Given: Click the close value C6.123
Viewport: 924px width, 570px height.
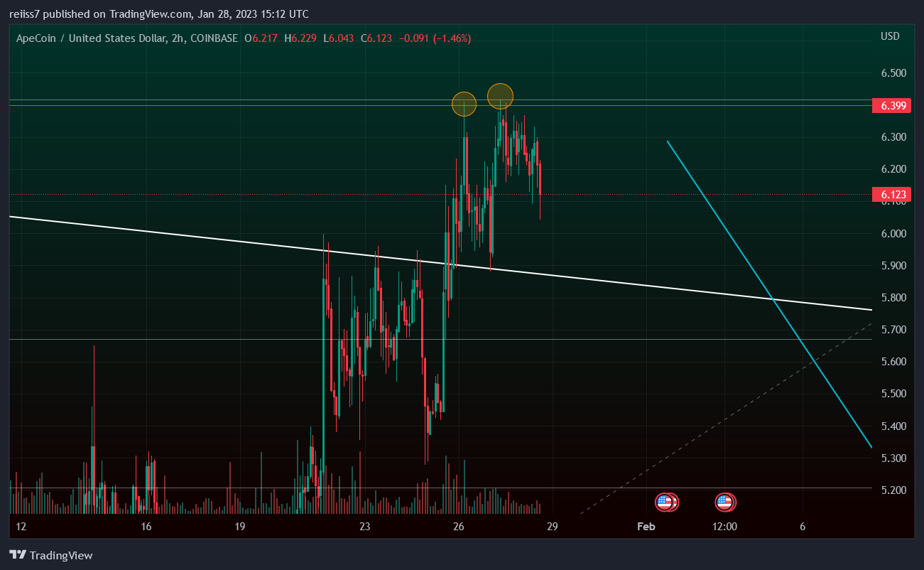Looking at the screenshot, I should pos(377,38).
